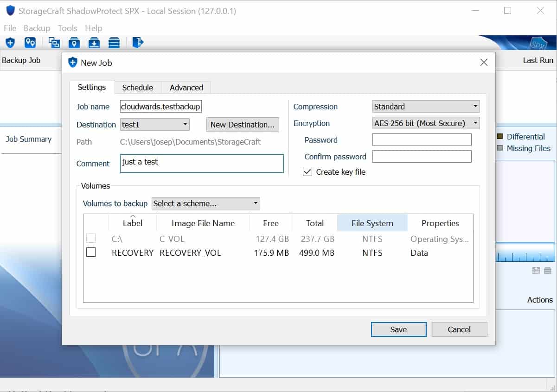Viewport: 557px width, 392px height.
Task: Click the Job name input field
Action: [x=161, y=107]
